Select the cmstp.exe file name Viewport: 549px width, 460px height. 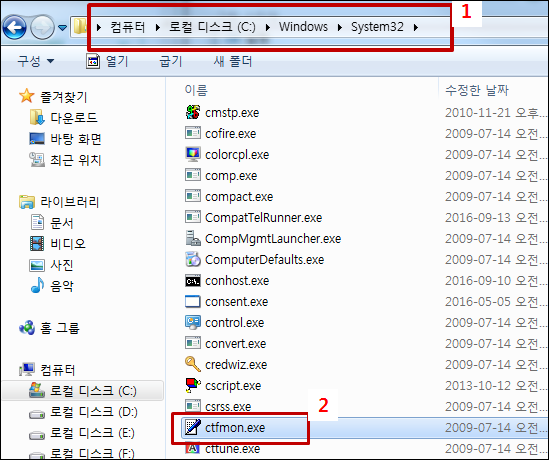click(232, 113)
